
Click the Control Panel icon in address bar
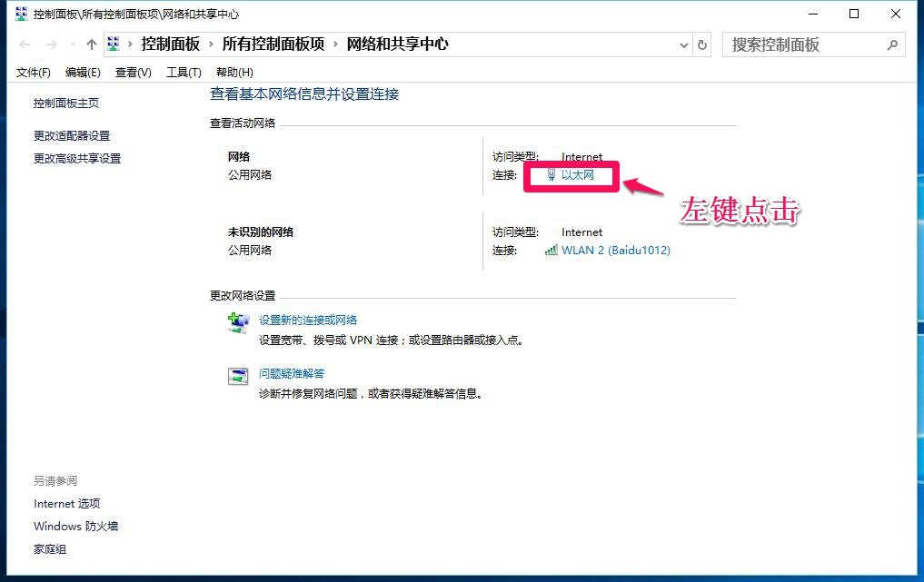(x=113, y=43)
